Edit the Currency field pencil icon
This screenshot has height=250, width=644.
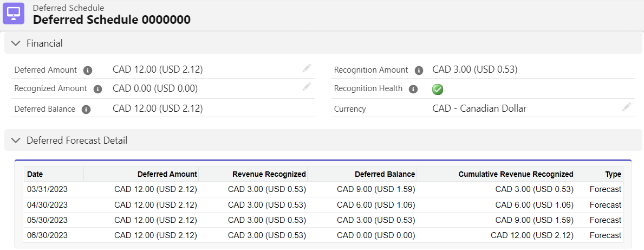(x=627, y=107)
